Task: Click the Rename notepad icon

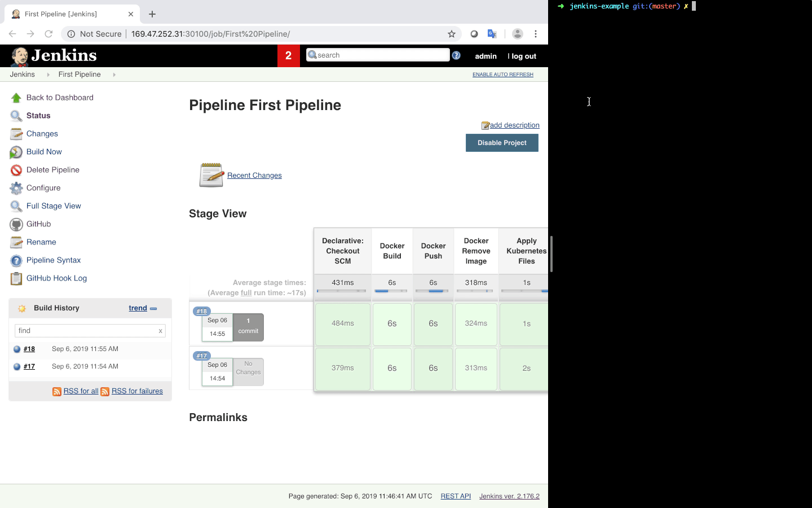Action: coord(16,242)
